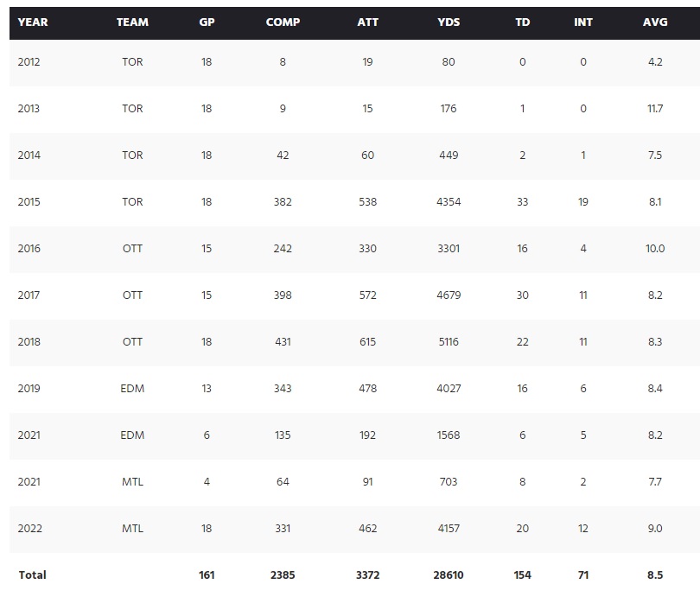Select the 2012 year cell
The height and width of the screenshot is (616, 700).
tap(29, 62)
